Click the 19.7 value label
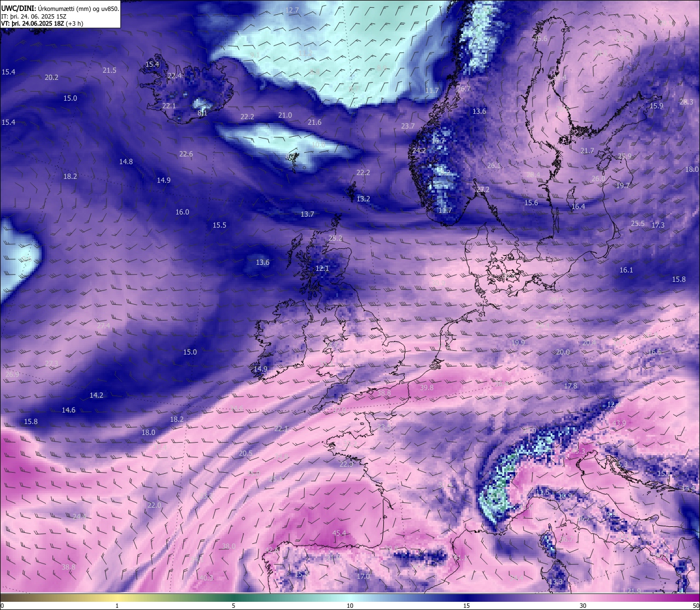700x610 pixels. coord(622,186)
